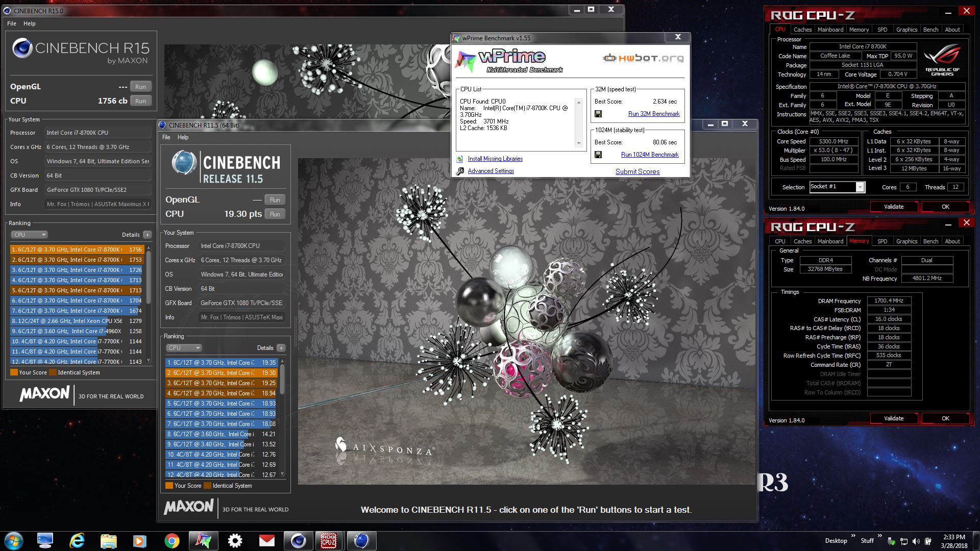Screen dimensions: 980x551
Task: Launch Google Chrome from taskbar
Action: [x=172, y=541]
